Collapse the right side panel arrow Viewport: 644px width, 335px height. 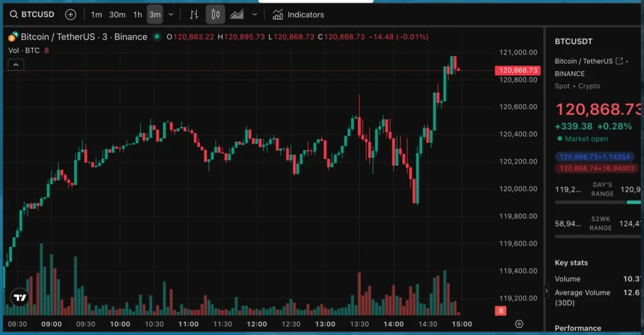(547, 292)
